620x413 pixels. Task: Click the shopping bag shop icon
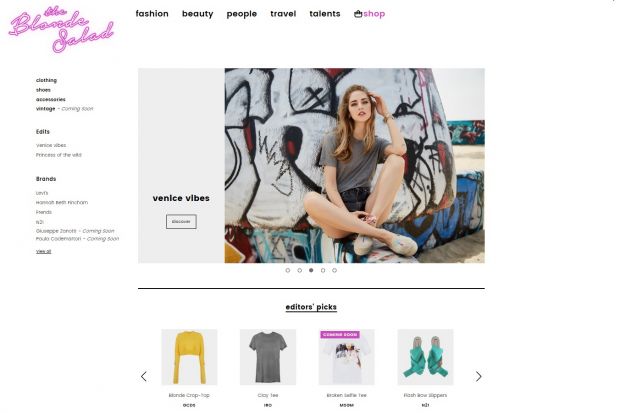coord(358,14)
